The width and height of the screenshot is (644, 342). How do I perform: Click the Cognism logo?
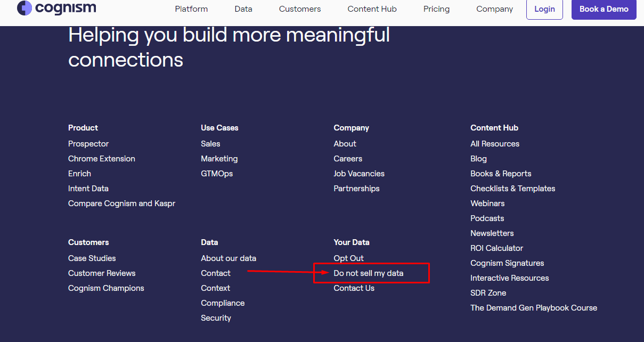56,9
